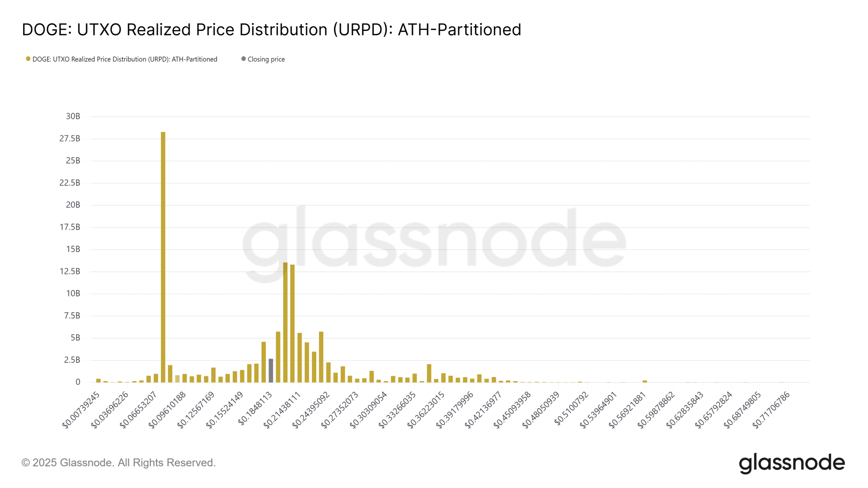The image size is (868, 488).
Task: Click the $0.21438111 x-axis label
Action: coord(282,410)
